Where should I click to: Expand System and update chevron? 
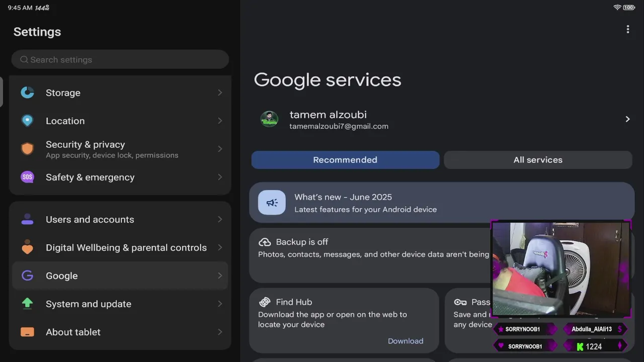tap(220, 304)
